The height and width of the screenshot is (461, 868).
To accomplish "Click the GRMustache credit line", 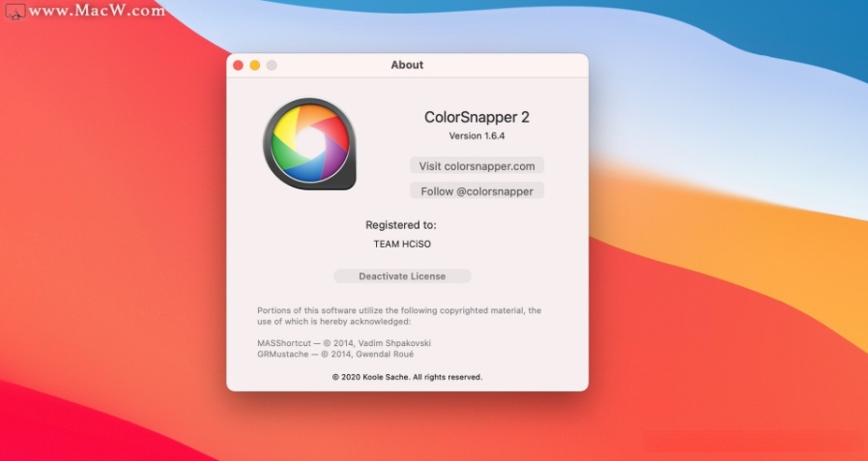I will [335, 354].
